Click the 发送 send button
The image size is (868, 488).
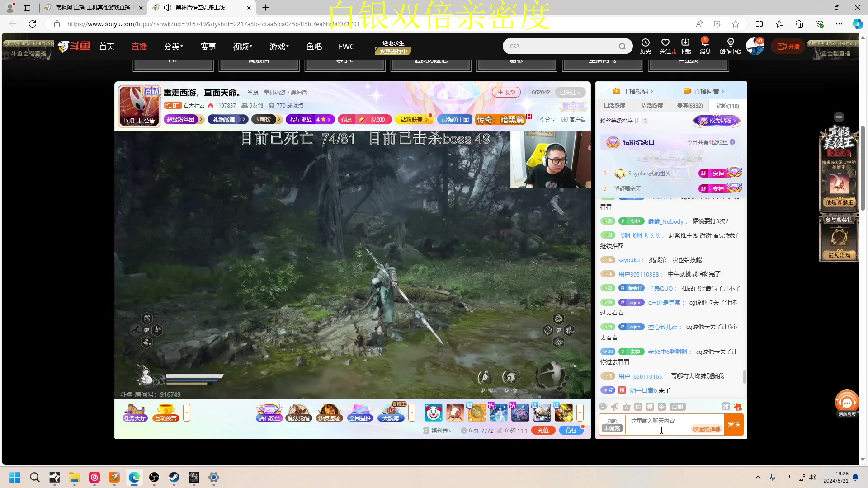coord(734,425)
